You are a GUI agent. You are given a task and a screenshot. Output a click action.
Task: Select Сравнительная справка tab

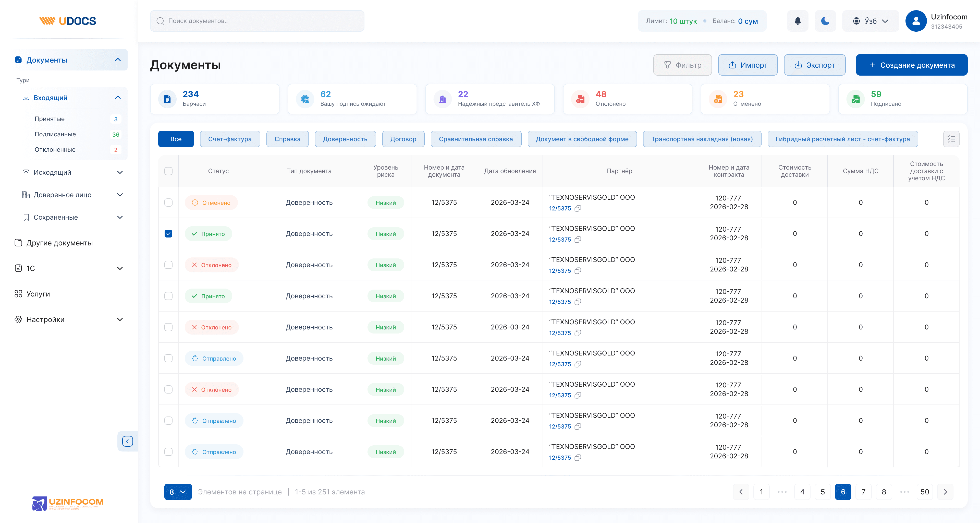point(475,139)
